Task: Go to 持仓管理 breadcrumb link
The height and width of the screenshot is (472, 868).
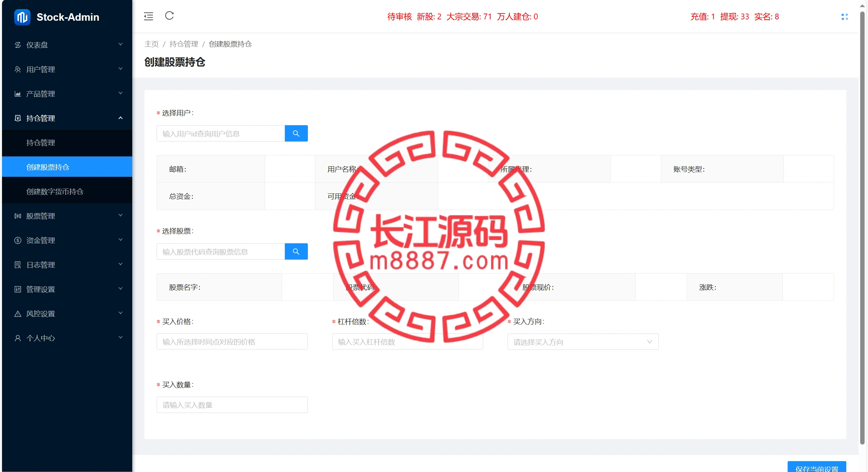Action: (184, 44)
